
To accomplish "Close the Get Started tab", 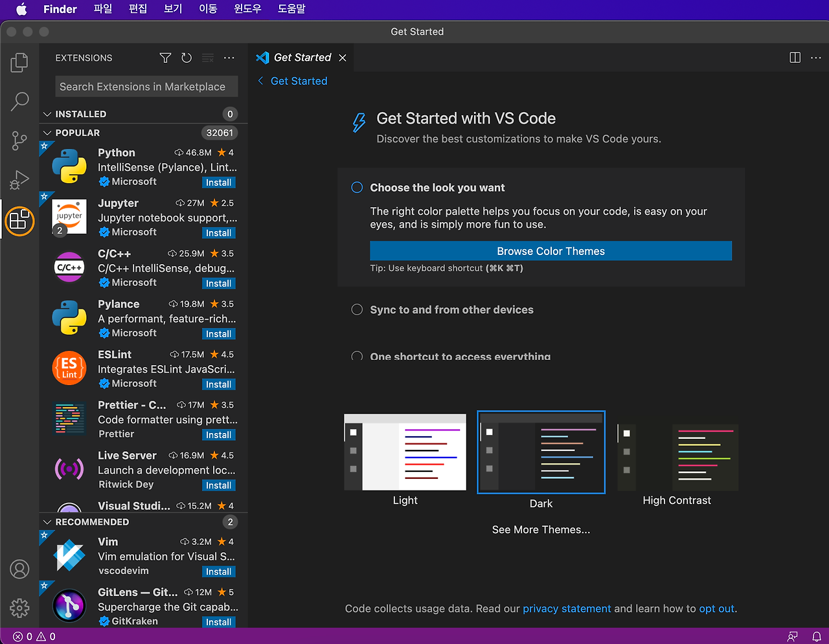I will 343,58.
